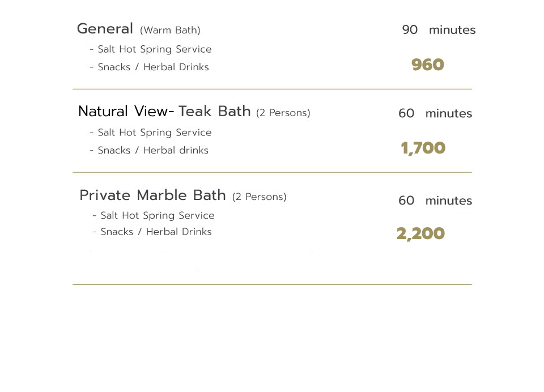Image resolution: width=544 pixels, height=392 pixels.
Task: Open the Natural View- Teak Bath heading
Action: [x=164, y=112]
